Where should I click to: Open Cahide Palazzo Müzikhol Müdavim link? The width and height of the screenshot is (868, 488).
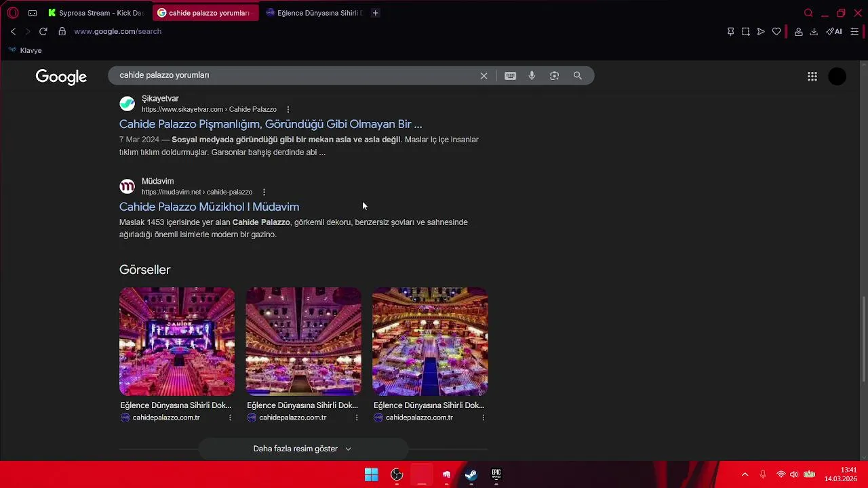coord(209,207)
